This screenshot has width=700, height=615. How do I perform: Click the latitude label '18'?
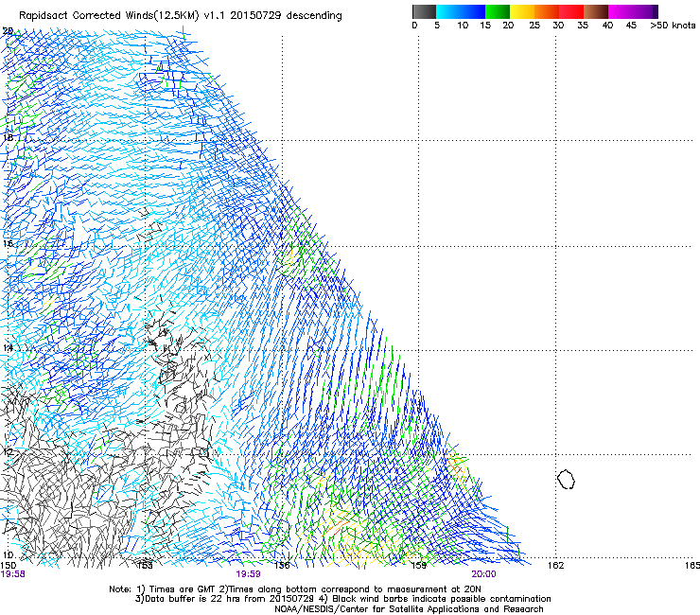[8, 137]
